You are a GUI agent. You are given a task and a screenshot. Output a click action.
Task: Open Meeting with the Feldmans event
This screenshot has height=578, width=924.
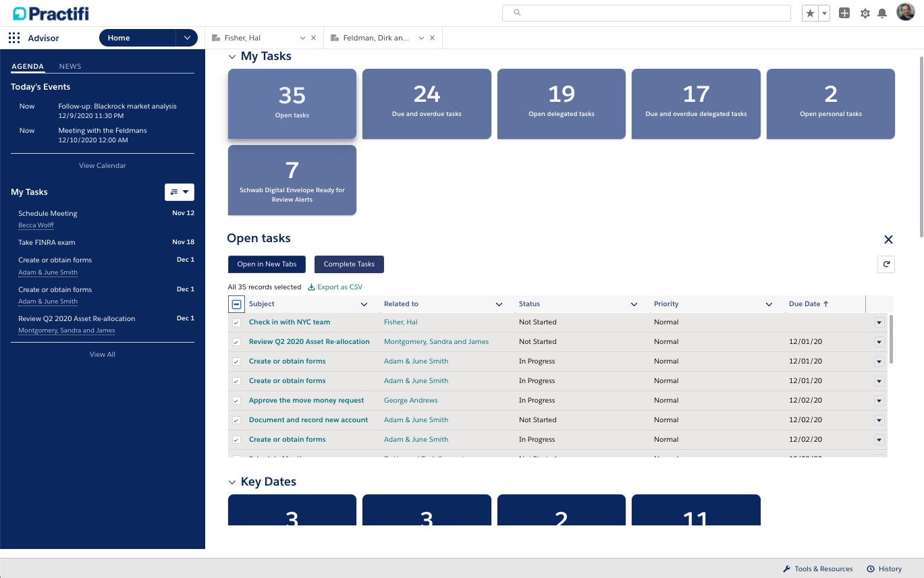pos(103,130)
